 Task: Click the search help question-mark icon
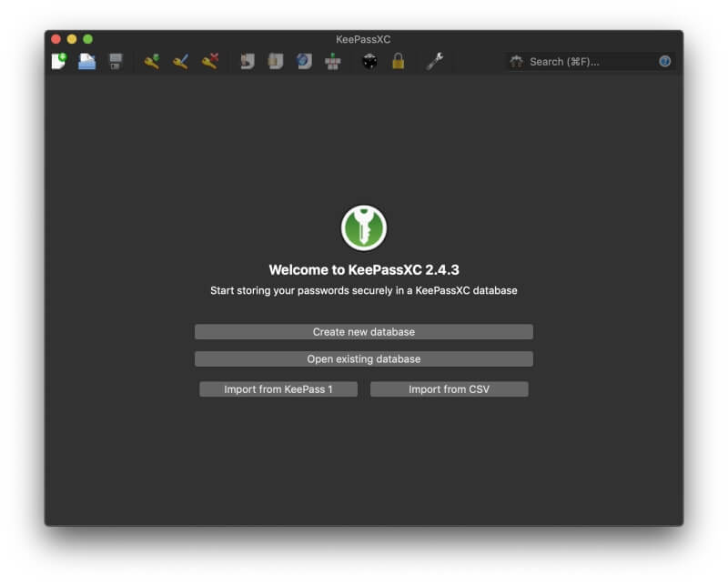click(x=664, y=61)
